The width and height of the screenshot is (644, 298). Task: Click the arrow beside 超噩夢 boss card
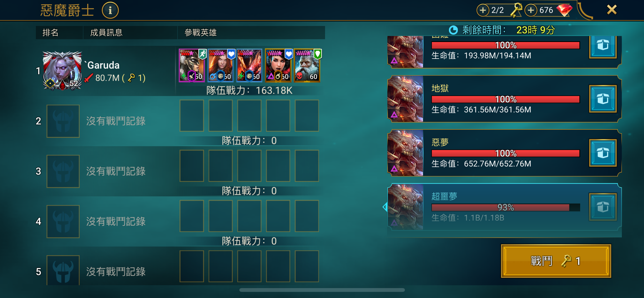click(385, 207)
